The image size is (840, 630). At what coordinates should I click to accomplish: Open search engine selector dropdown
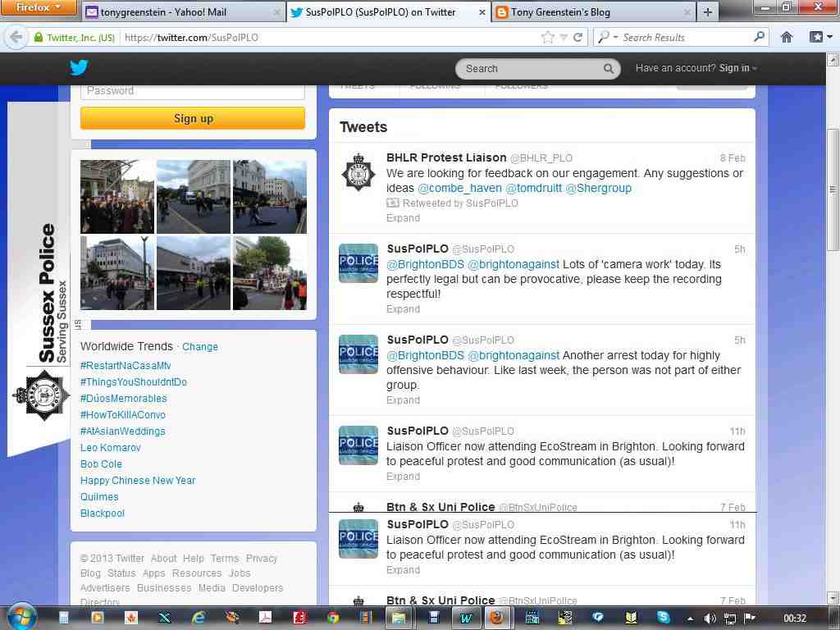615,37
